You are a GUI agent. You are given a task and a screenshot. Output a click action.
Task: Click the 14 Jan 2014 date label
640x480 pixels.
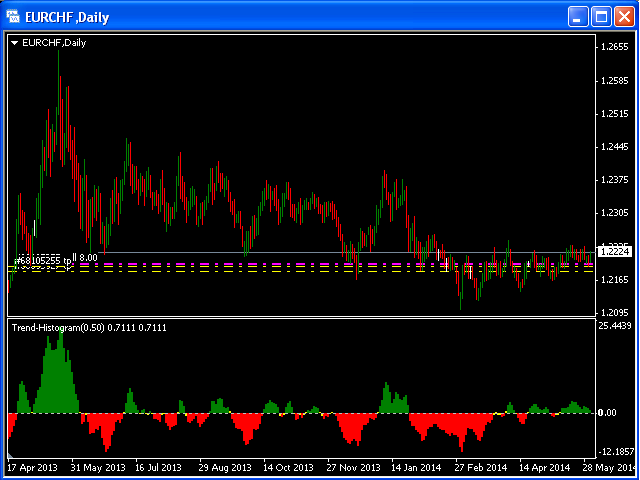click(x=416, y=467)
